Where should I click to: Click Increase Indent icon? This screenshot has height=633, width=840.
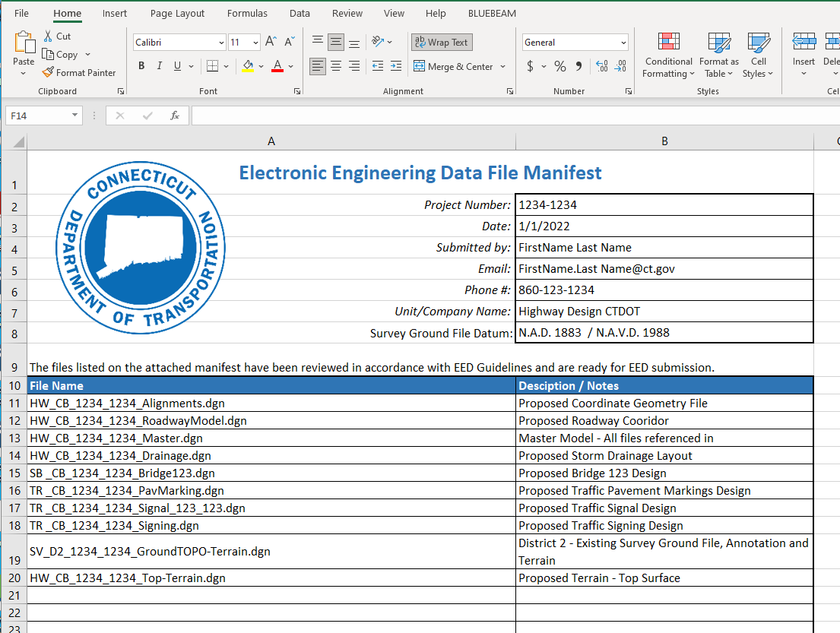click(396, 66)
